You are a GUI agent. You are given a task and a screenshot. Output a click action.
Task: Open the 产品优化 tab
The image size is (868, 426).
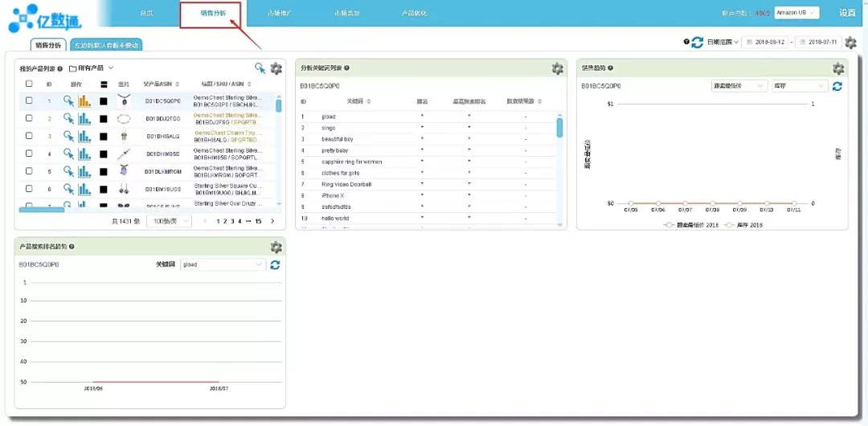pyautogui.click(x=414, y=13)
